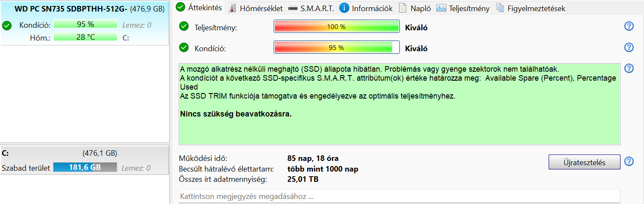Select the Áttekintés overview tab
This screenshot has width=644, height=204.
coord(199,7)
